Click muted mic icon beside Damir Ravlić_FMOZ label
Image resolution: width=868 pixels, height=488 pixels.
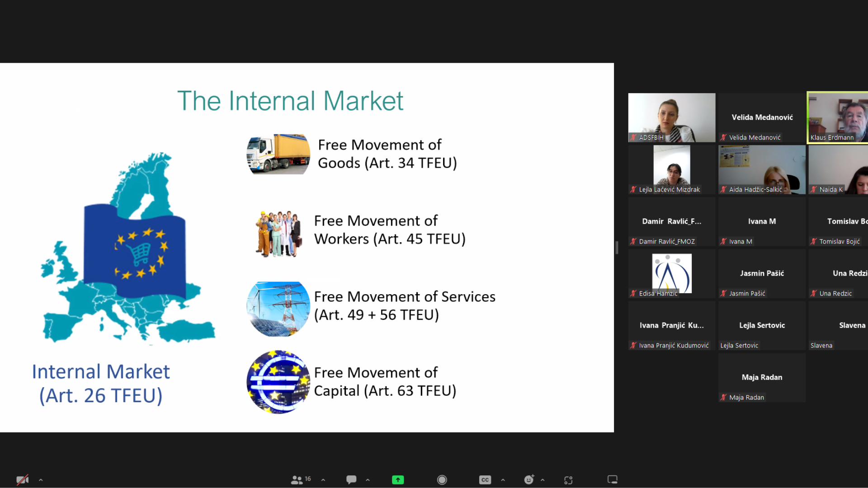(x=633, y=241)
